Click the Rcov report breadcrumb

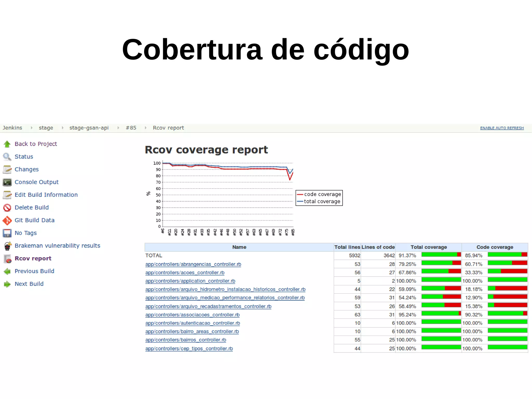point(168,128)
